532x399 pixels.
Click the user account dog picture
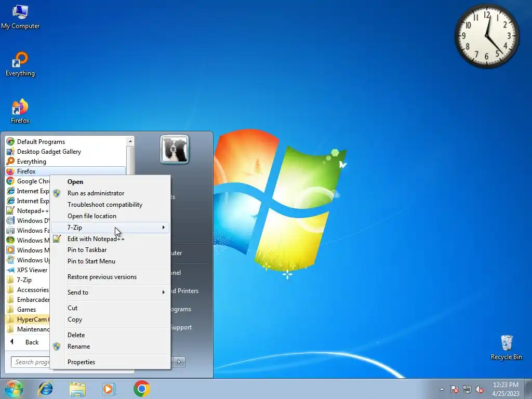[x=175, y=149]
